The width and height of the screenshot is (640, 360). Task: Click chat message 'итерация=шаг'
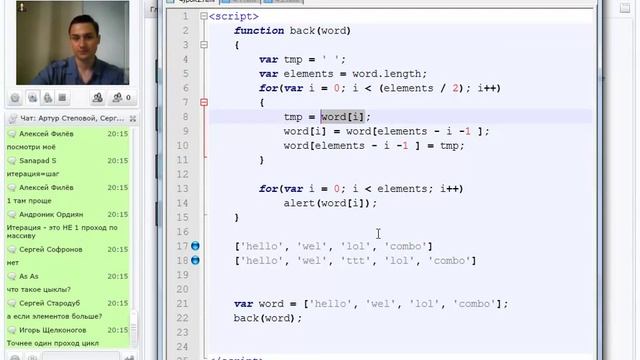33,174
